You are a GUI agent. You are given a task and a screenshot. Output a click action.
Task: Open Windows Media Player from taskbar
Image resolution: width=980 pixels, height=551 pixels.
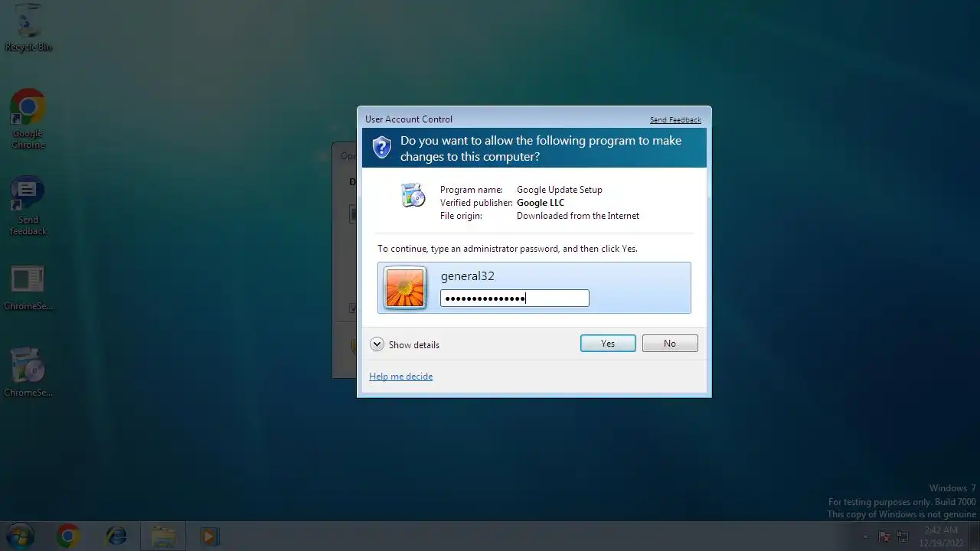209,536
